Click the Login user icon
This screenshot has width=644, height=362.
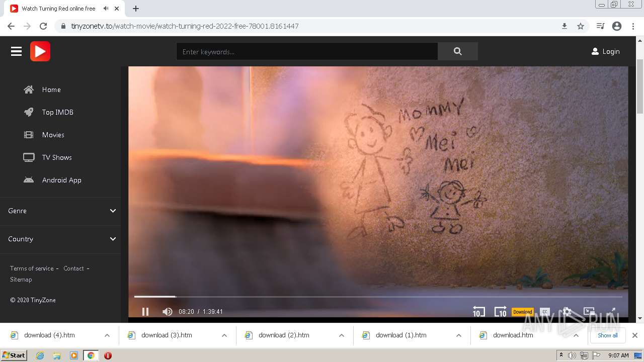pyautogui.click(x=595, y=51)
